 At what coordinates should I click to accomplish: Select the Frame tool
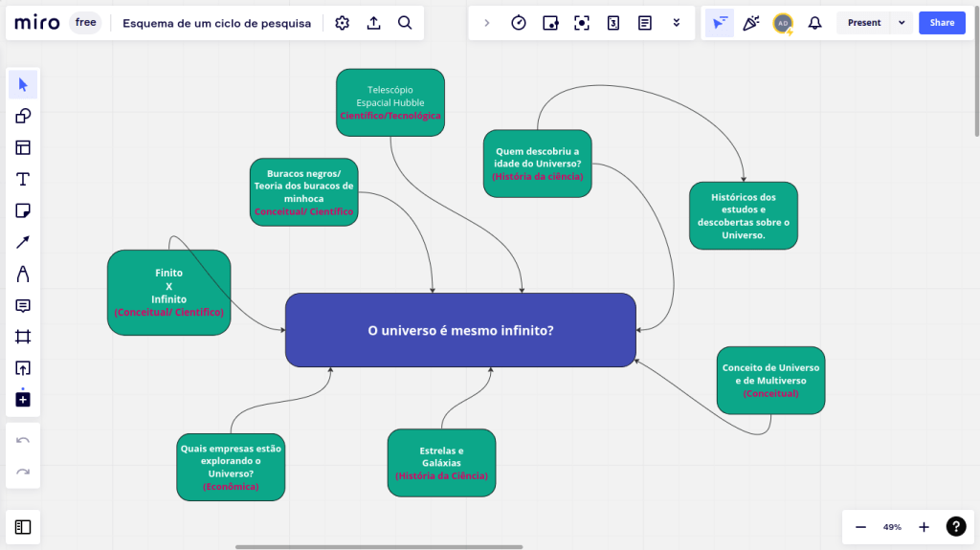coord(23,337)
